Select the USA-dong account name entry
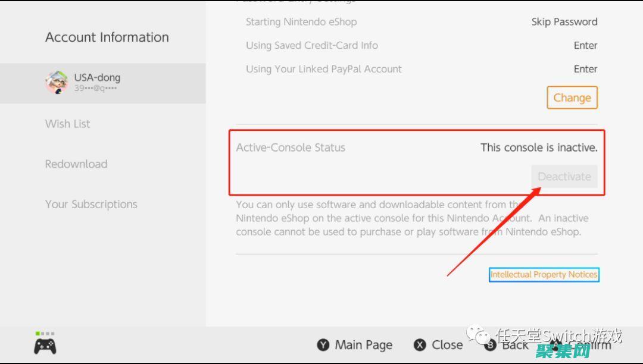 [97, 77]
